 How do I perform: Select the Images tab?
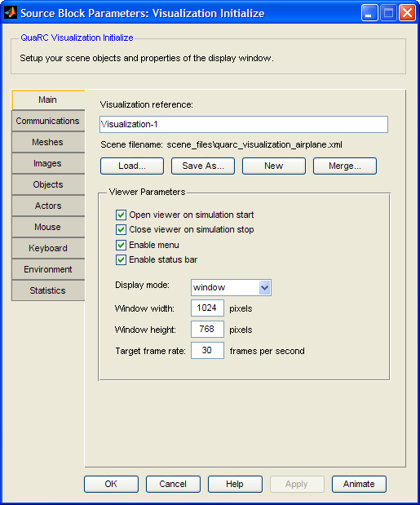pos(48,163)
